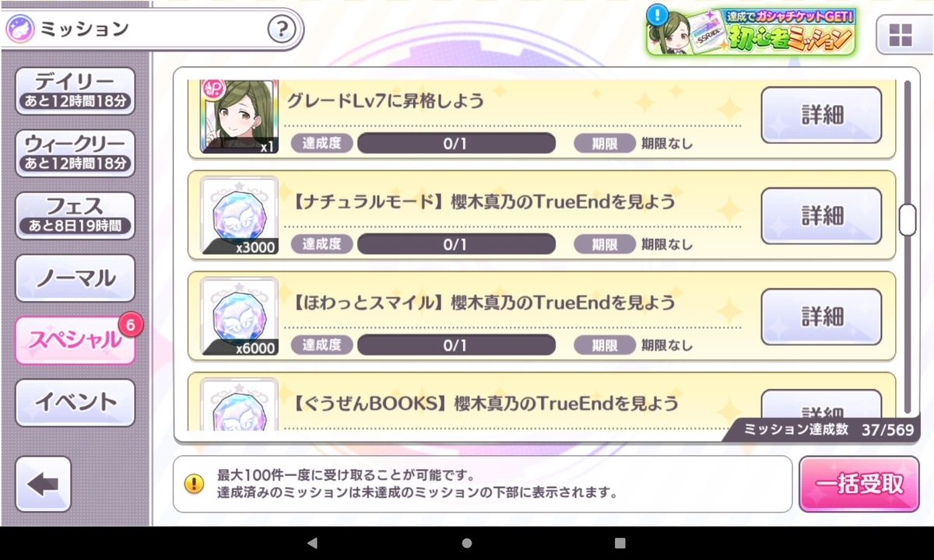Select the イベント missions tab
Viewport: 934px width, 560px height.
pyautogui.click(x=75, y=402)
